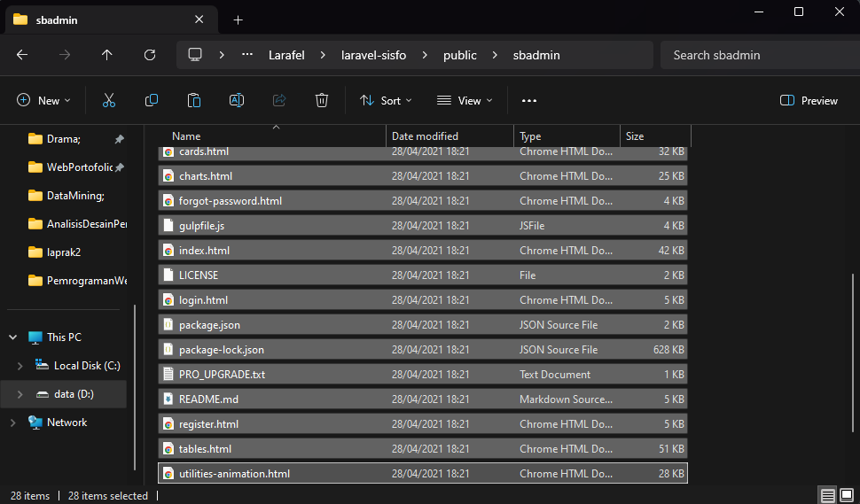Viewport: 860px width, 504px height.
Task: Click the Paste clipboard icon
Action: [x=194, y=101]
